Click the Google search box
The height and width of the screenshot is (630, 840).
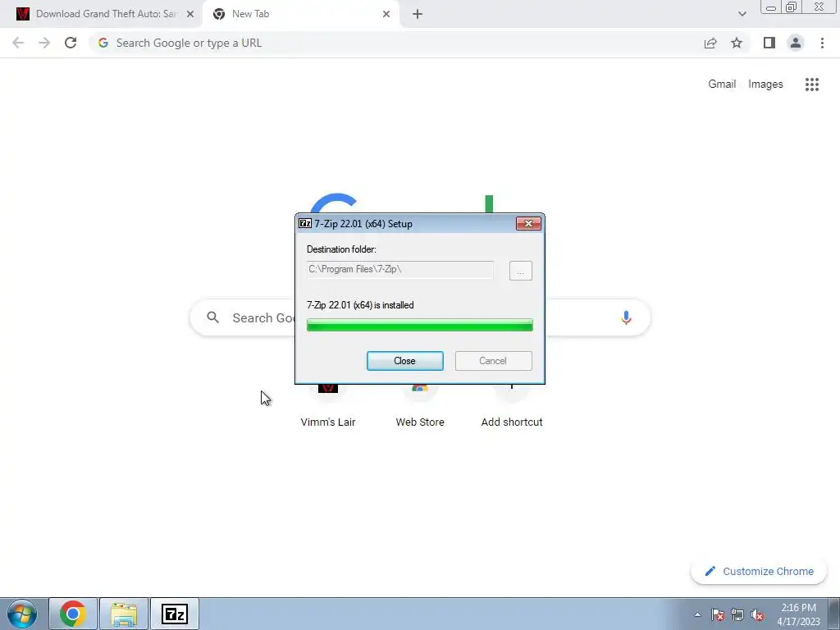pos(420,317)
